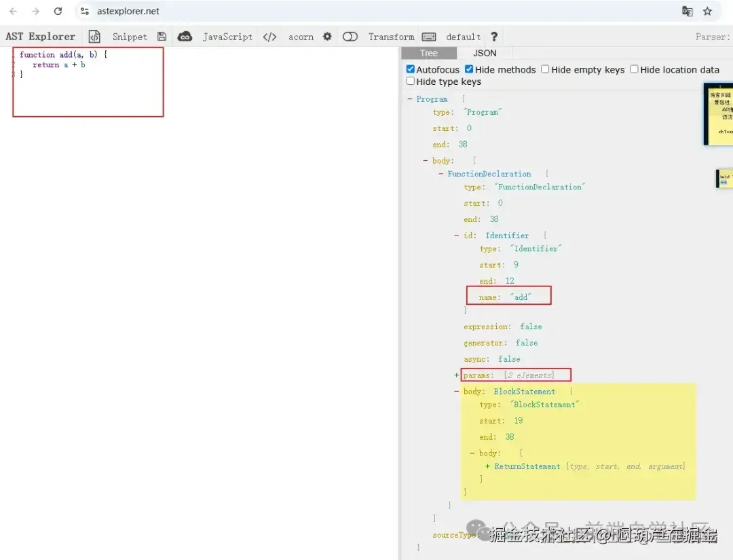This screenshot has width=733, height=560.
Task: Collapse the Program node
Action: pyautogui.click(x=409, y=98)
